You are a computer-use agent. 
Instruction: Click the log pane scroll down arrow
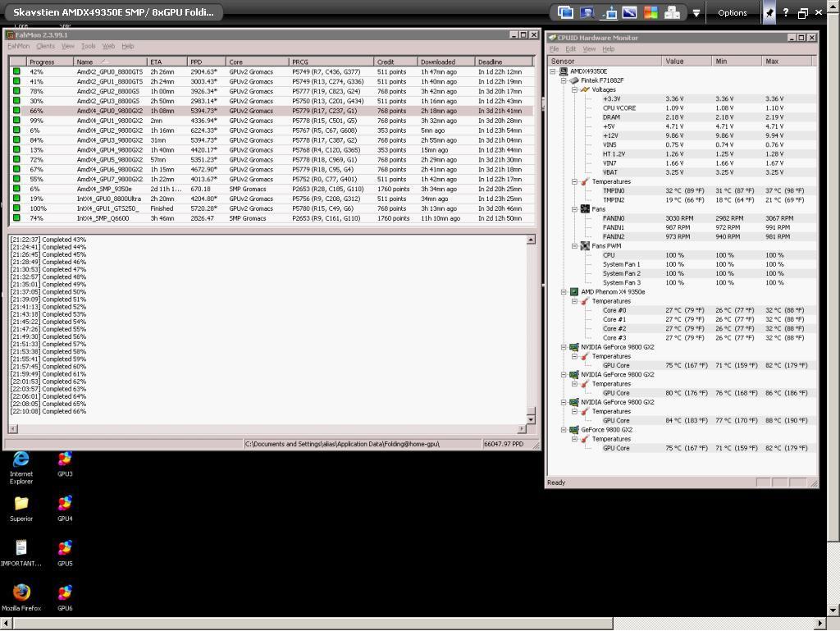[x=531, y=419]
